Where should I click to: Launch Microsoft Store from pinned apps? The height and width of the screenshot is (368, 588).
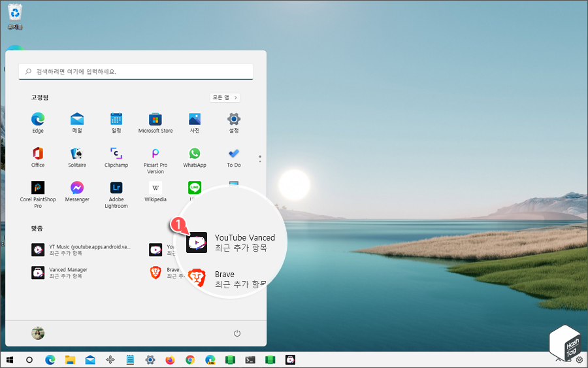click(x=155, y=123)
